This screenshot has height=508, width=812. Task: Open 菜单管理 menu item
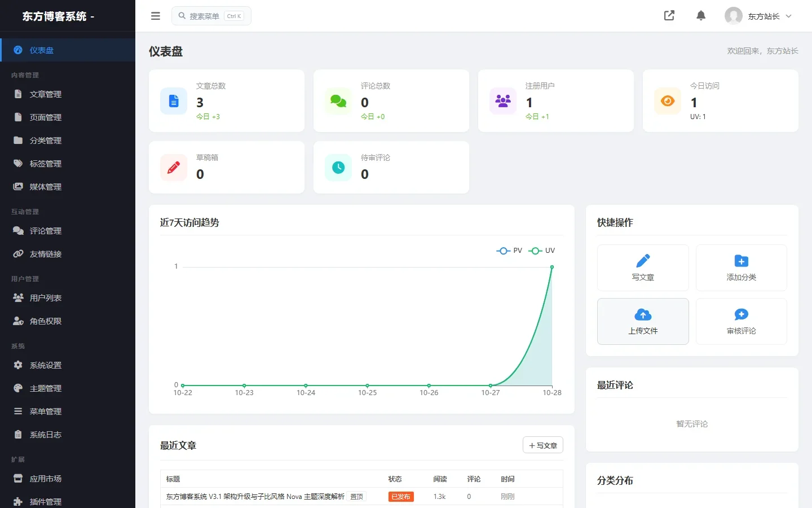click(x=68, y=411)
